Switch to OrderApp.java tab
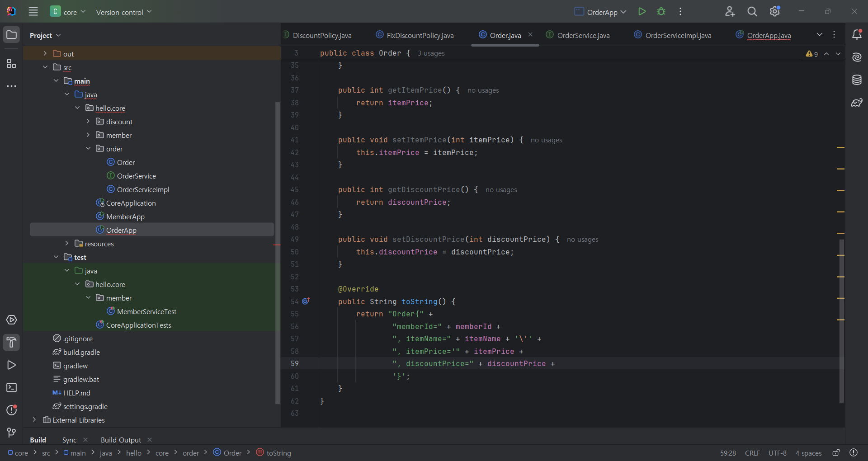 click(763, 35)
